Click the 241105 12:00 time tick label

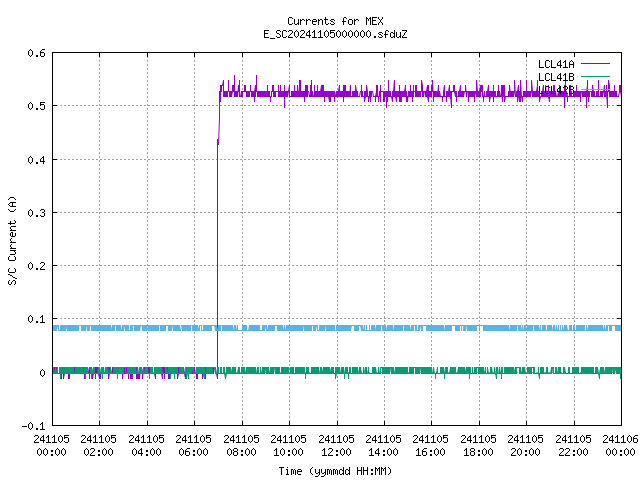pyautogui.click(x=336, y=446)
